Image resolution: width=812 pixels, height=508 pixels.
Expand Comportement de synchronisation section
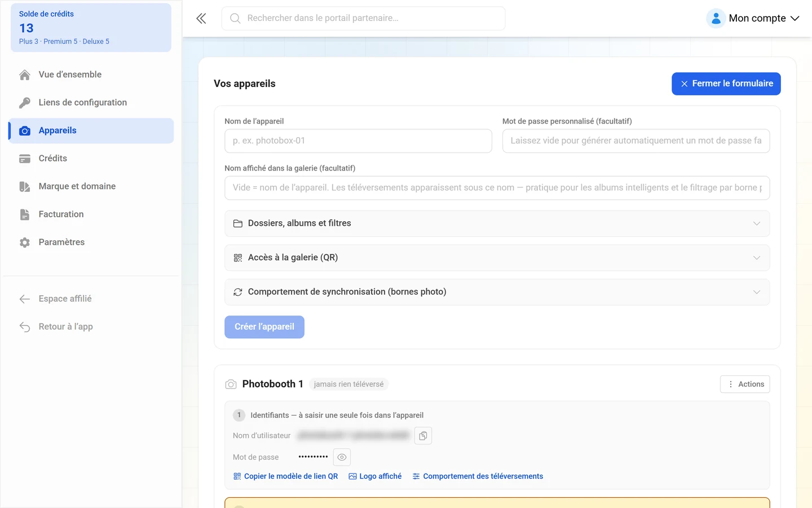point(497,292)
